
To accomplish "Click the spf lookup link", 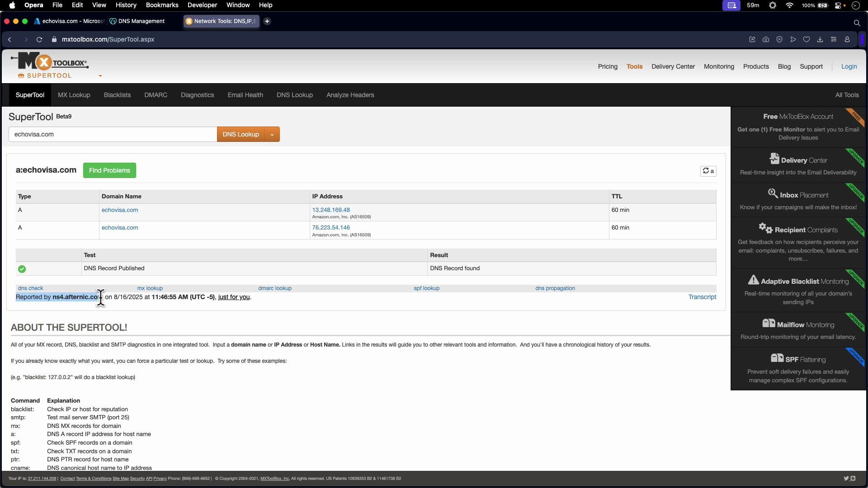I will (x=426, y=288).
